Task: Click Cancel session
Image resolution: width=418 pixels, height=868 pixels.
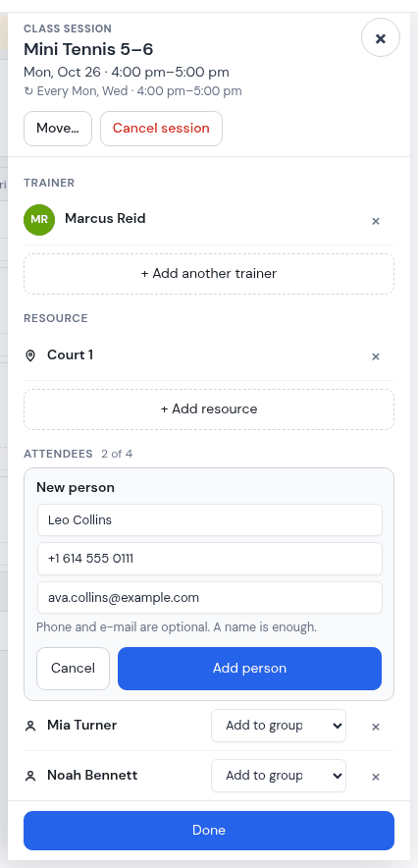Action: point(161,129)
